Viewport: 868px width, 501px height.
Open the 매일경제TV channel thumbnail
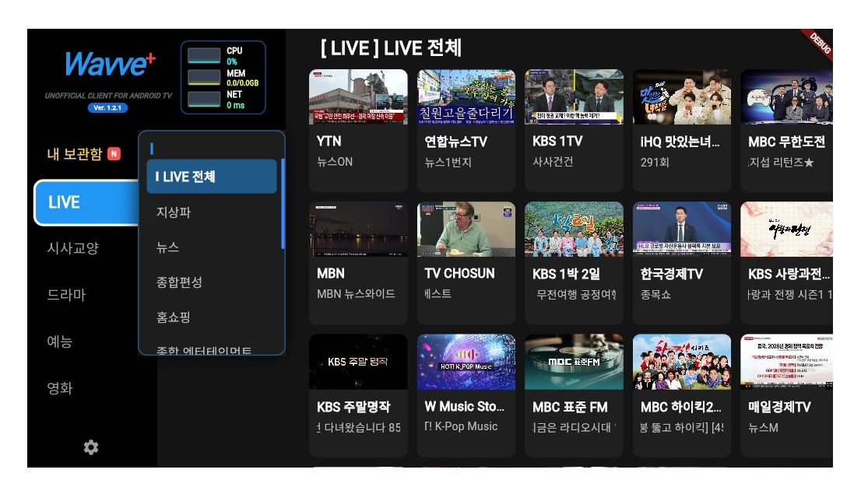(786, 363)
